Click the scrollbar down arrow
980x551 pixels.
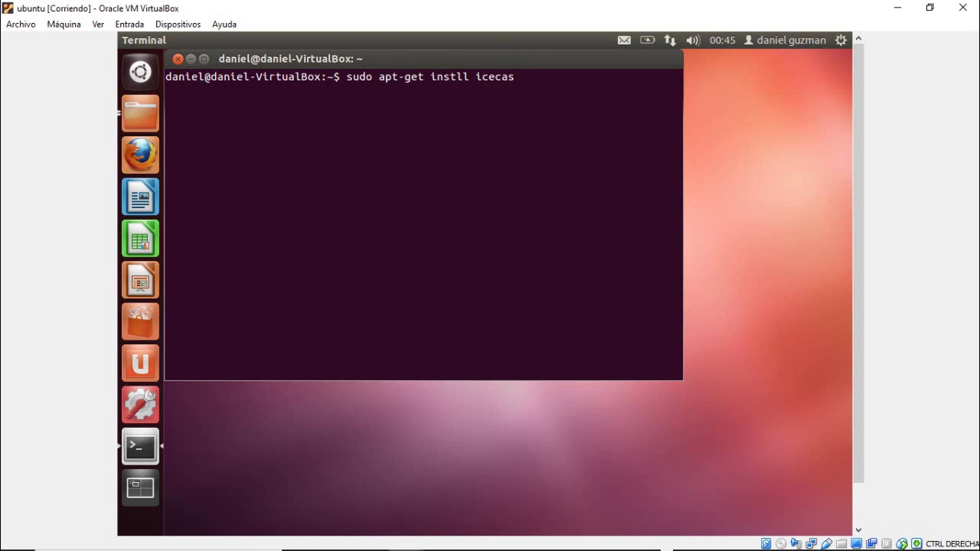pos(858,530)
